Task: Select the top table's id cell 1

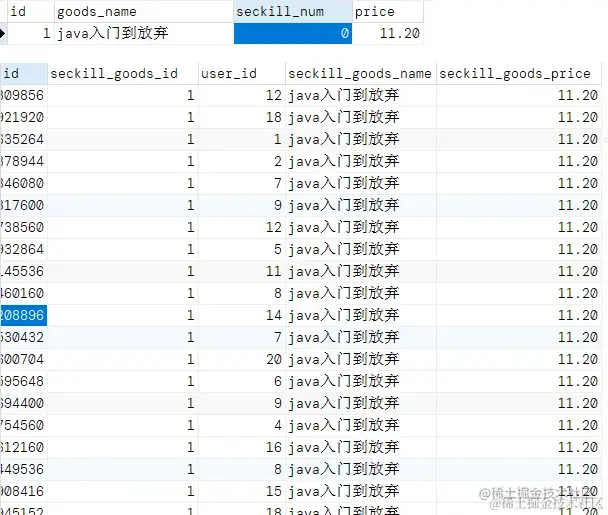Action: coord(30,33)
